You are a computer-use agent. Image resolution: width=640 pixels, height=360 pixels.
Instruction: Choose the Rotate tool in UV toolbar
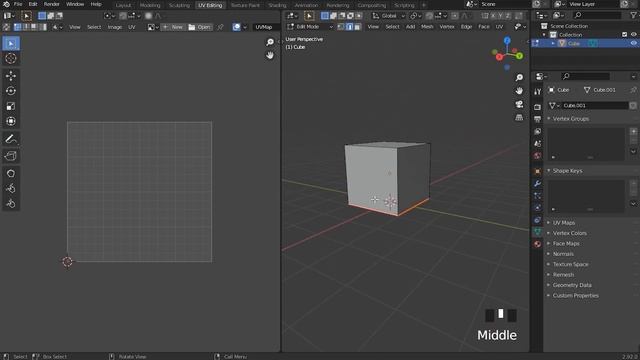pyautogui.click(x=11, y=91)
